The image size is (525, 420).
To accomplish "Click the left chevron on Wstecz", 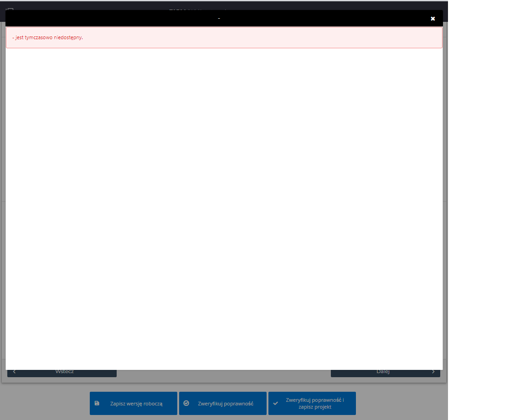I will pos(14,372).
